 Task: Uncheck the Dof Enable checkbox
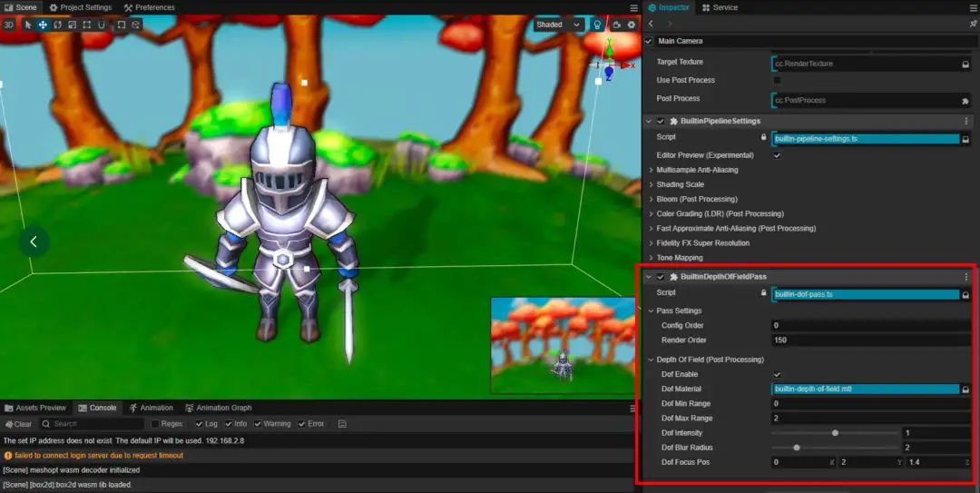click(777, 374)
